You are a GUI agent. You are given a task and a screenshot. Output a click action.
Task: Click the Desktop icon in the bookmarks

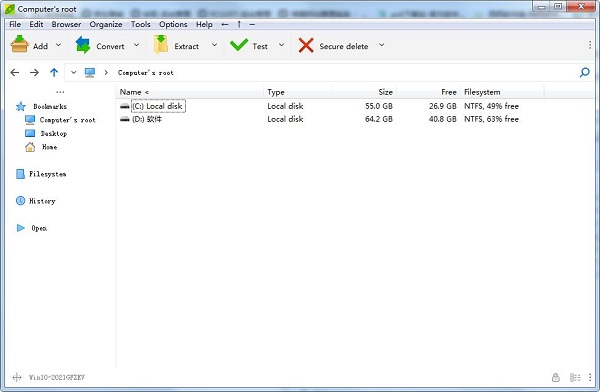click(30, 133)
